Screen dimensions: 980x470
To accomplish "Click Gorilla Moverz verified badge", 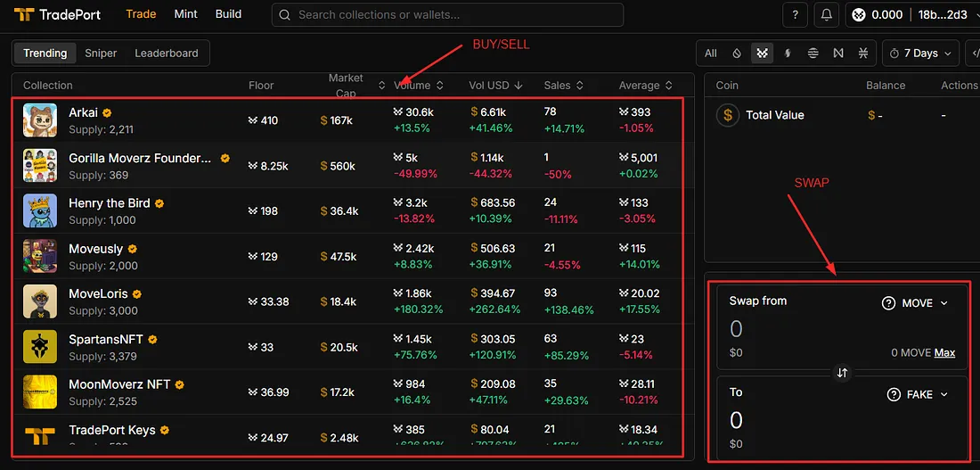I will click(x=225, y=159).
